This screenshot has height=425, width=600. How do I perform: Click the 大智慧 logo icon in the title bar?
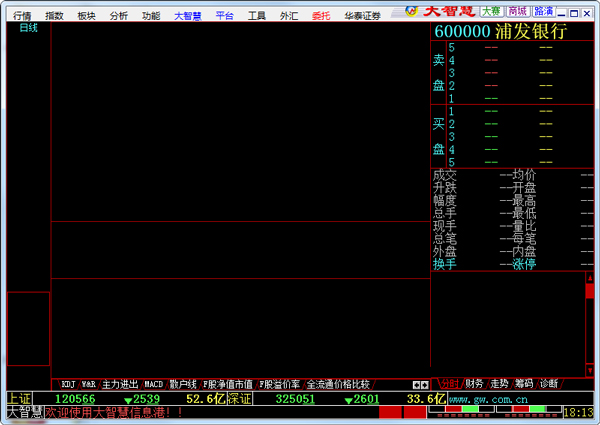coord(411,11)
